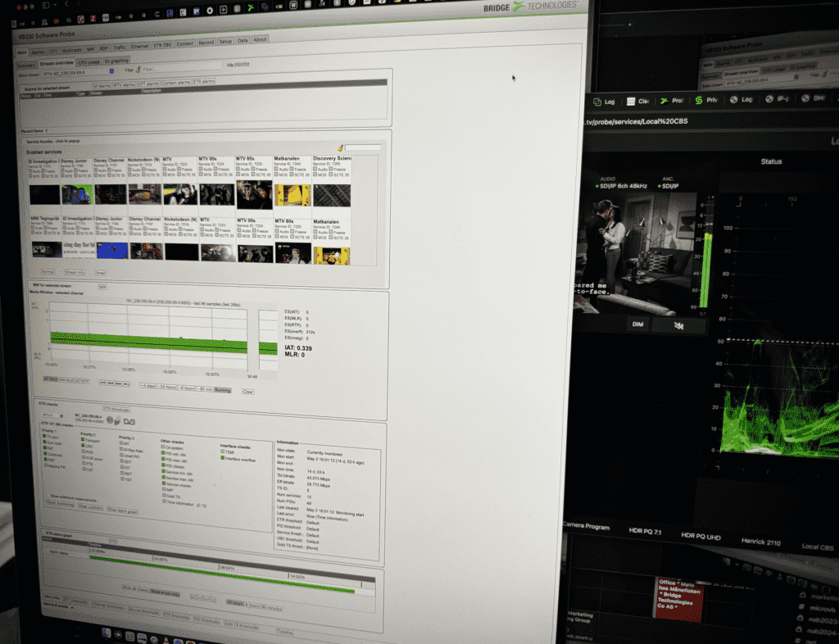Viewport: 839px width, 644px height.
Task: Switch to the Eii graphing sub-tab
Action: point(116,61)
